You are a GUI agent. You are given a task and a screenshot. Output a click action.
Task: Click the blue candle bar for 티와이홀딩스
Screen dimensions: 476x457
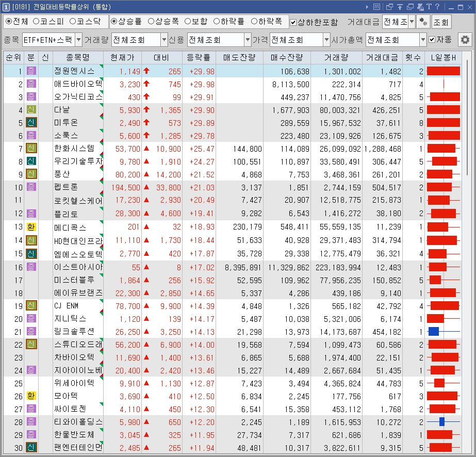[x=442, y=421]
